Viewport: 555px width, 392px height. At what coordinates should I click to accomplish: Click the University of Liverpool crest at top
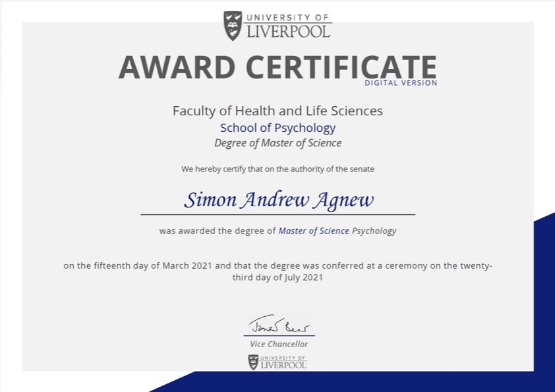pos(233,26)
